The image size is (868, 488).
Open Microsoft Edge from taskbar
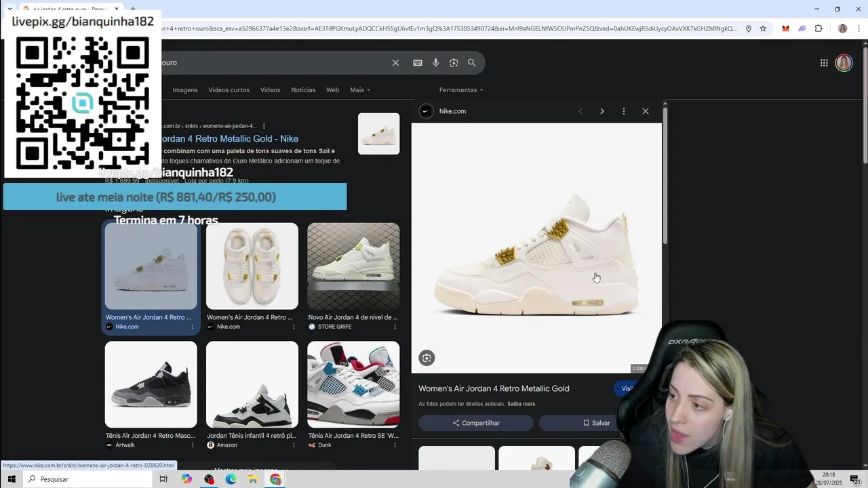[231, 479]
